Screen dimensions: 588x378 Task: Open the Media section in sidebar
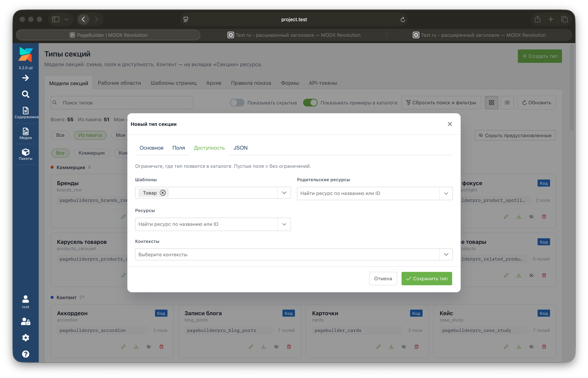[25, 134]
